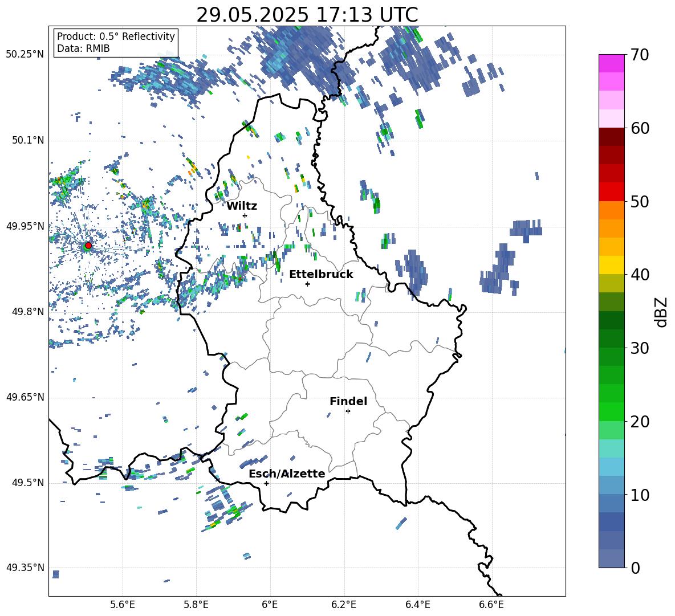
Task: Pick the yellow swatch at 40 dBZ
Action: point(611,265)
